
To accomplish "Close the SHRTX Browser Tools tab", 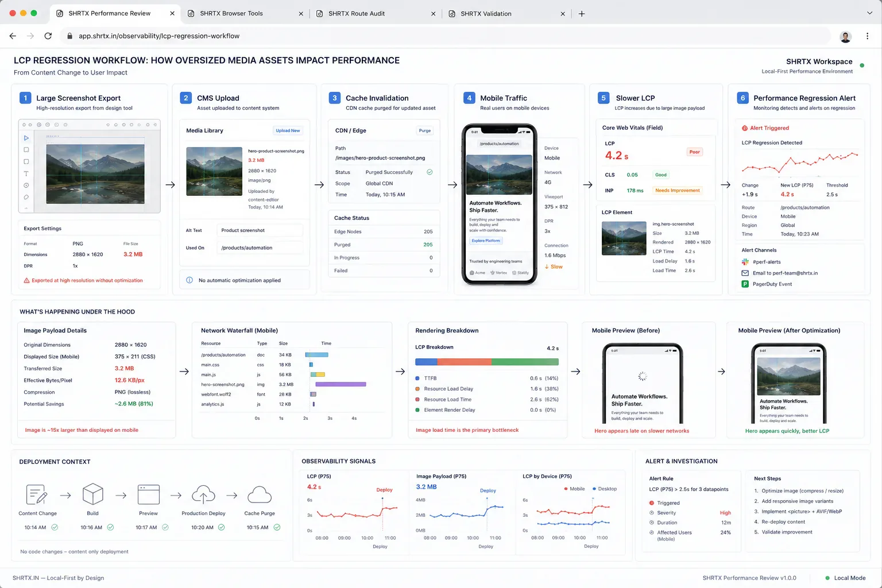I will click(x=301, y=14).
